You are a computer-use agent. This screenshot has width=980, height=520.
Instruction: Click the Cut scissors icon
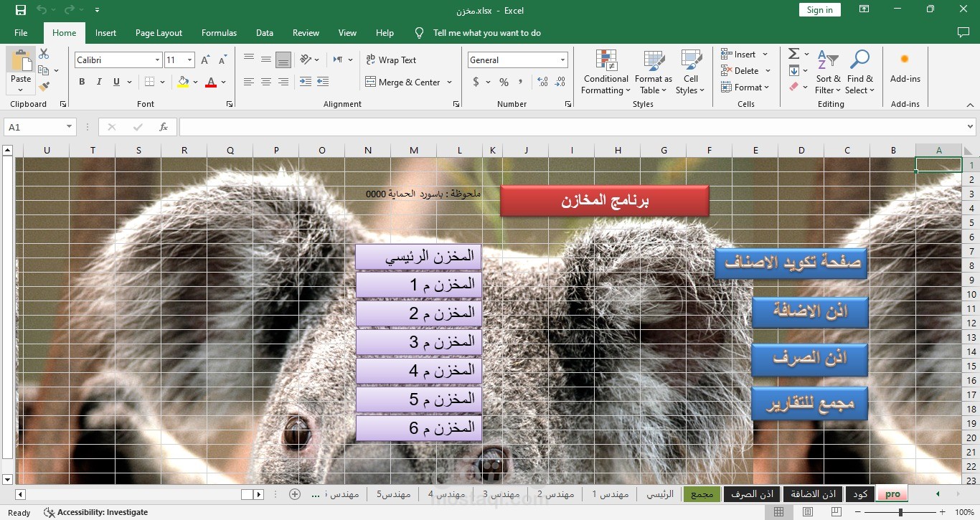coord(44,54)
